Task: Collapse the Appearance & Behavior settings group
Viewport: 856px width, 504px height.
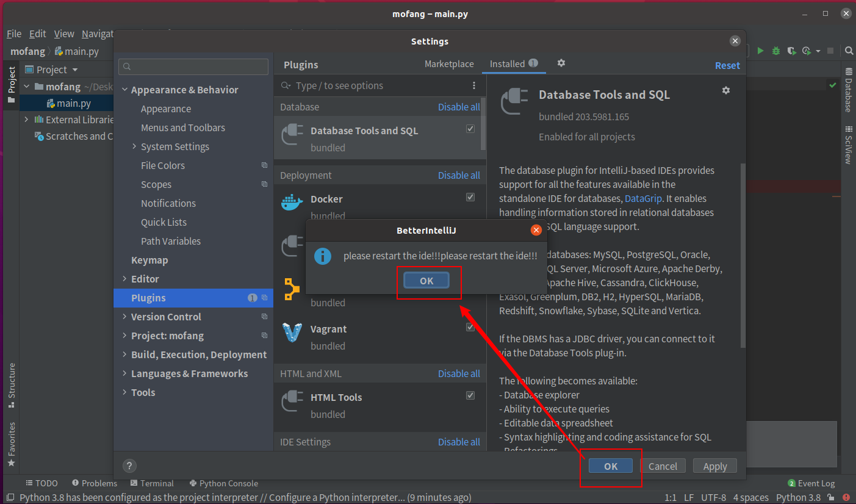Action: click(125, 90)
